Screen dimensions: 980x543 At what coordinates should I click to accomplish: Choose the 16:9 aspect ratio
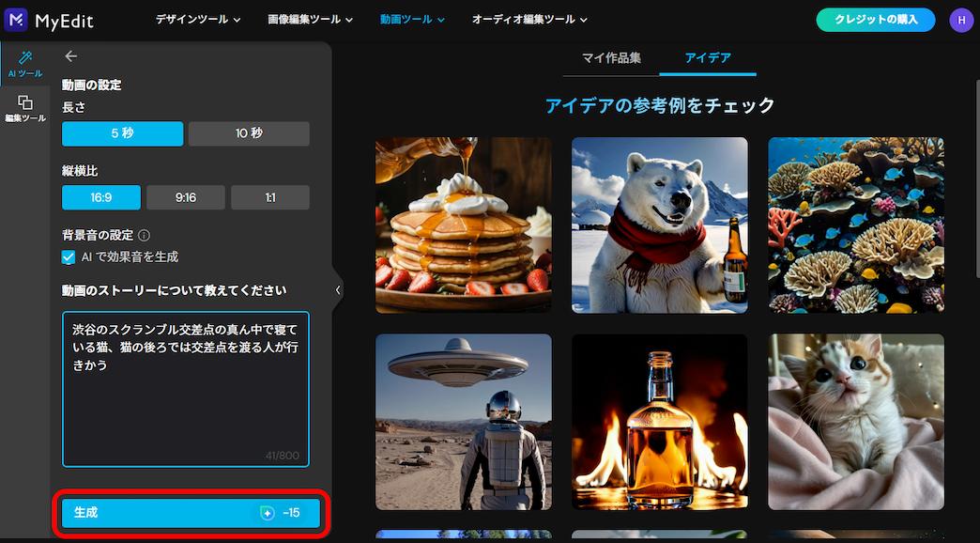pos(101,197)
